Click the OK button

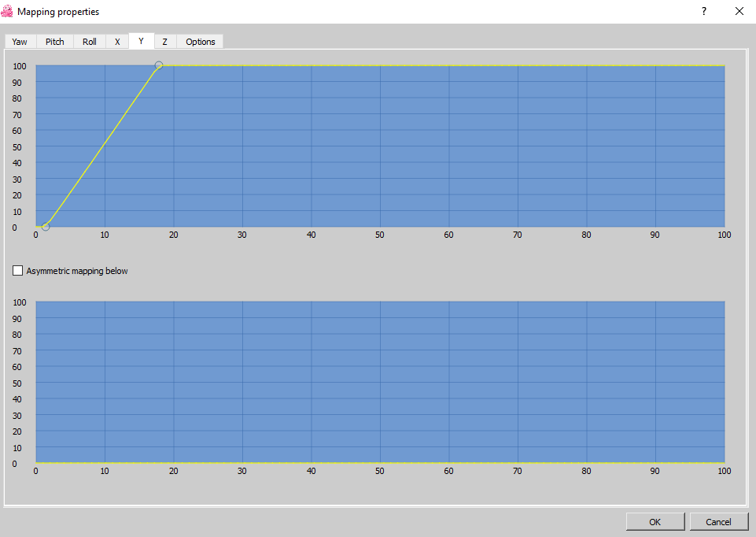pyautogui.click(x=655, y=522)
